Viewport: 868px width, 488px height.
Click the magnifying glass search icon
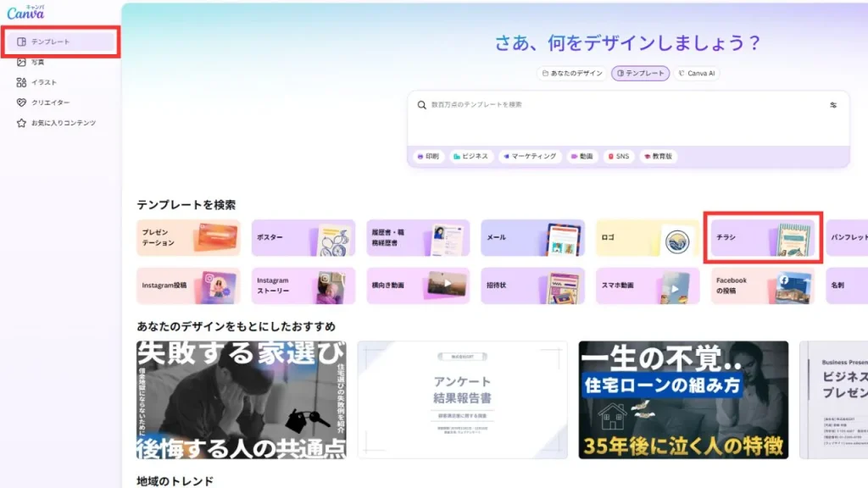click(x=422, y=105)
